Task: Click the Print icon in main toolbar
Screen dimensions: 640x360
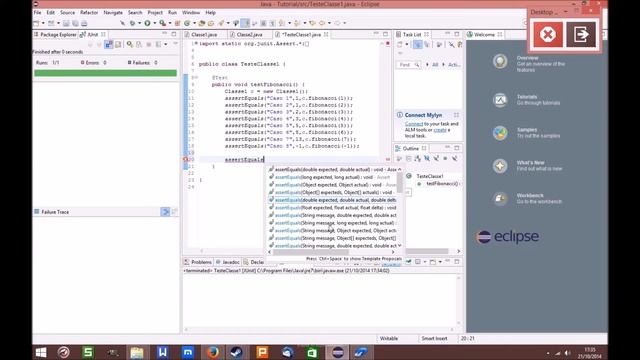Action: (84, 23)
